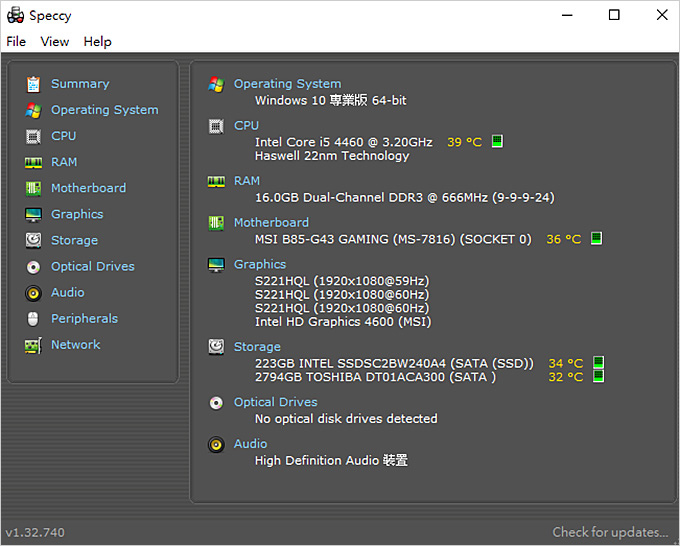Open the Audio section in sidebar

point(68,292)
